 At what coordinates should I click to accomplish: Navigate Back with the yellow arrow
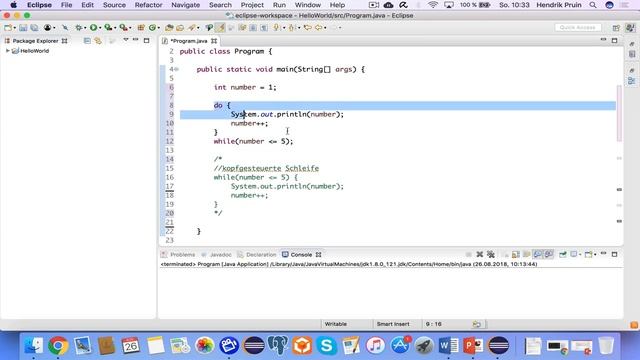(x=318, y=28)
